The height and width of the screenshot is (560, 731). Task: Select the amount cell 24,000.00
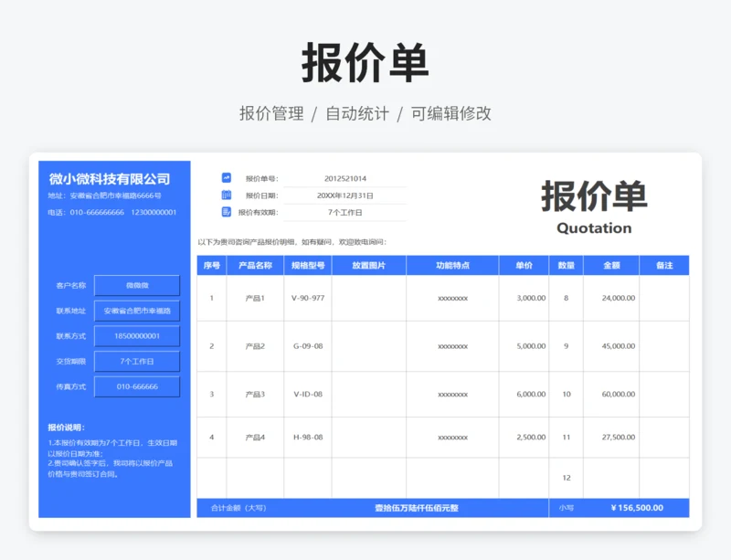pos(611,298)
